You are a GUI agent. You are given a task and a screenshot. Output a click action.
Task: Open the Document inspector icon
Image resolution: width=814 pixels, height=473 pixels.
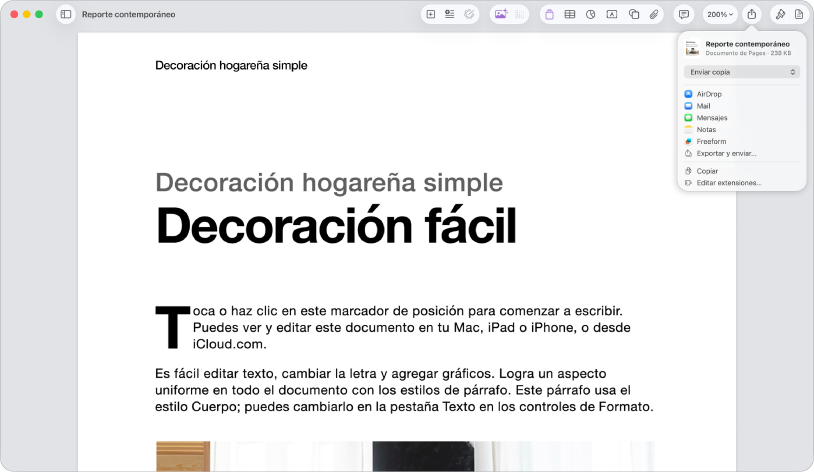pyautogui.click(x=799, y=15)
